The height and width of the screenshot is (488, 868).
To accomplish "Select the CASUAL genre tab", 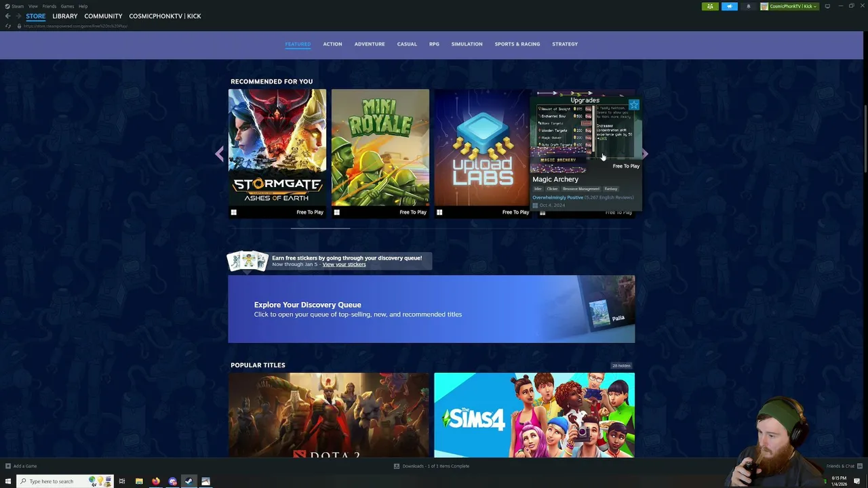I will pyautogui.click(x=407, y=44).
